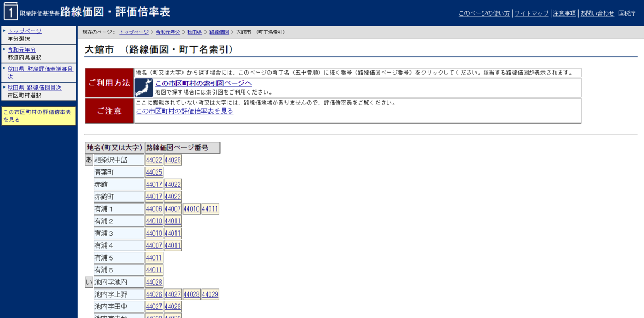644x318 pixels.
Task: Click 令和元年分 in breadcrumb trail
Action: pos(168,32)
